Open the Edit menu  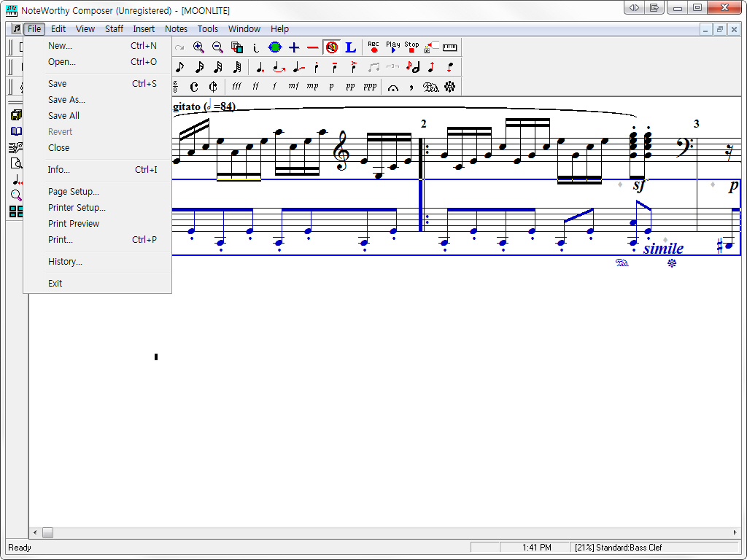coord(58,29)
